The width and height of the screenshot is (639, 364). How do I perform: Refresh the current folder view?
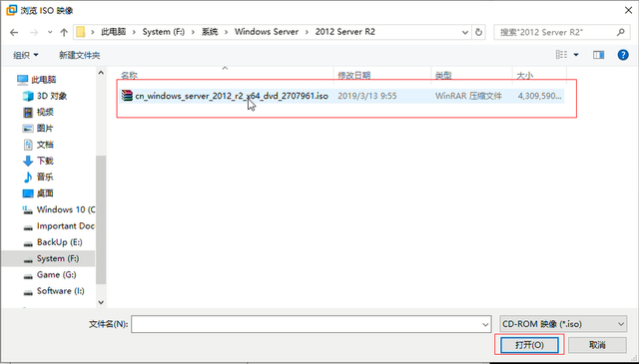(x=479, y=32)
